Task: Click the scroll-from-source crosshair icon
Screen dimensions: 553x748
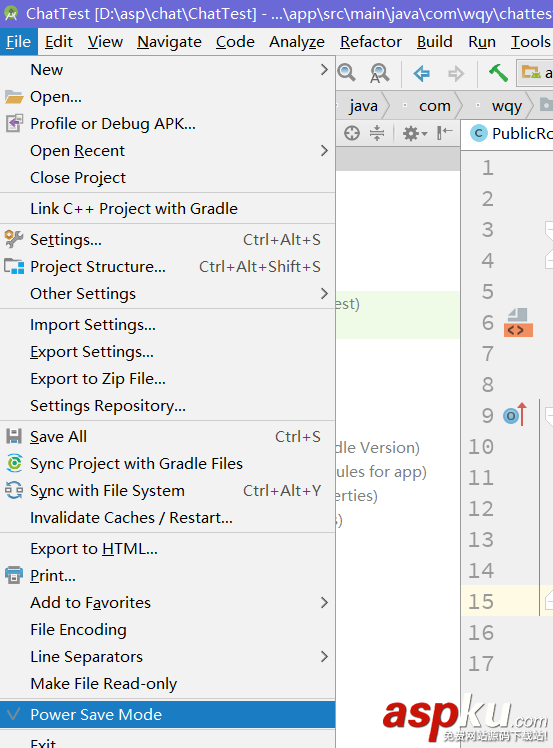Action: (x=352, y=133)
